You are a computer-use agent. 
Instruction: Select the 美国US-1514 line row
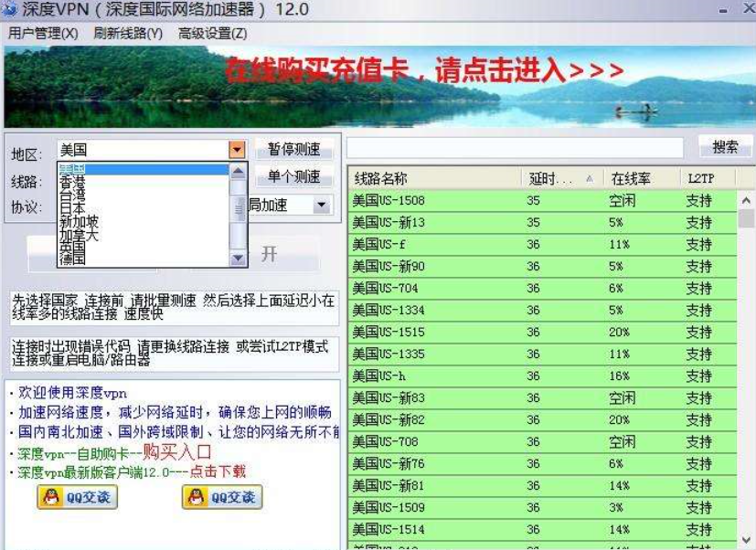pos(542,529)
